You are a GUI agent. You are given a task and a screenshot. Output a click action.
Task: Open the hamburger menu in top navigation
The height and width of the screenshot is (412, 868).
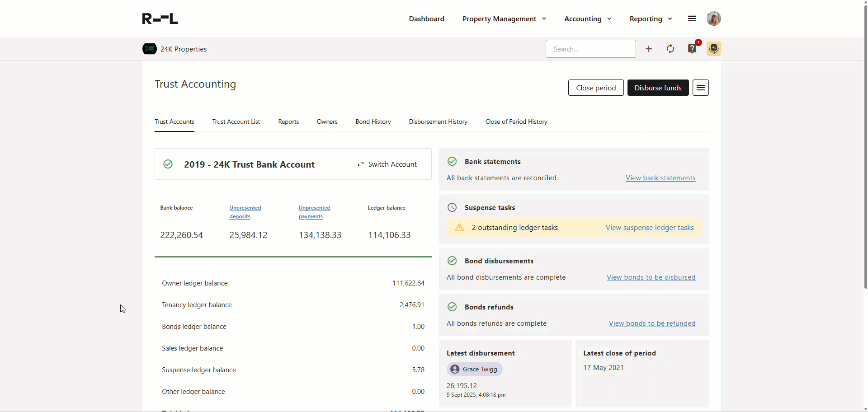click(x=692, y=19)
